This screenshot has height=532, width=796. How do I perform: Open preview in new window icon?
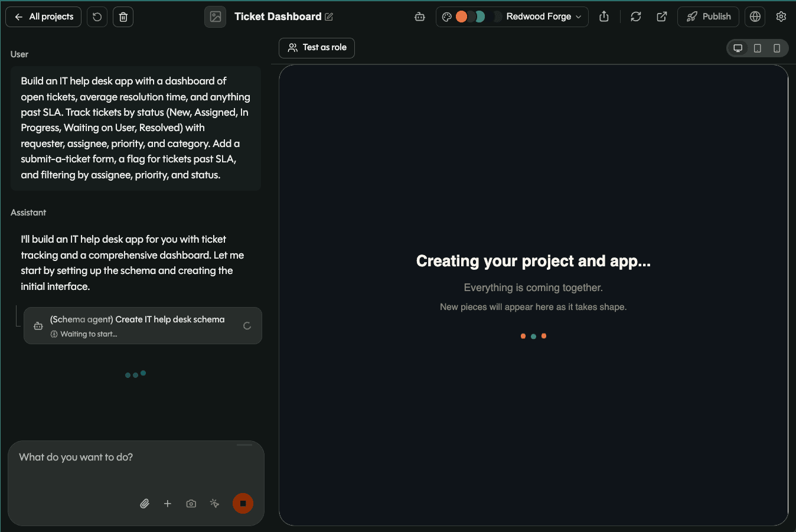coord(662,17)
